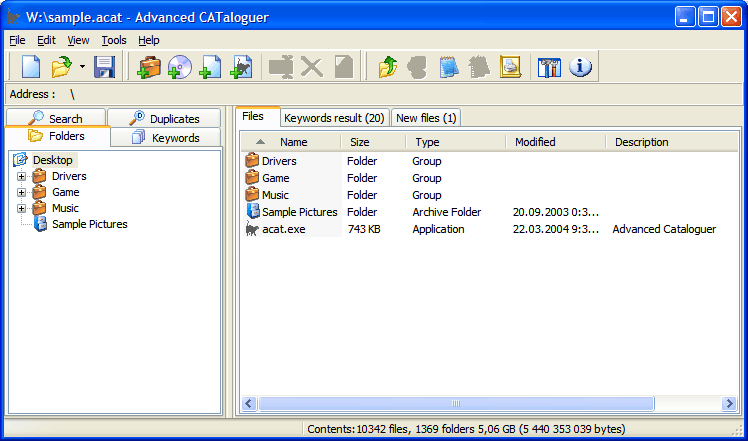This screenshot has width=748, height=441.
Task: Click the New catalog file icon
Action: point(31,67)
